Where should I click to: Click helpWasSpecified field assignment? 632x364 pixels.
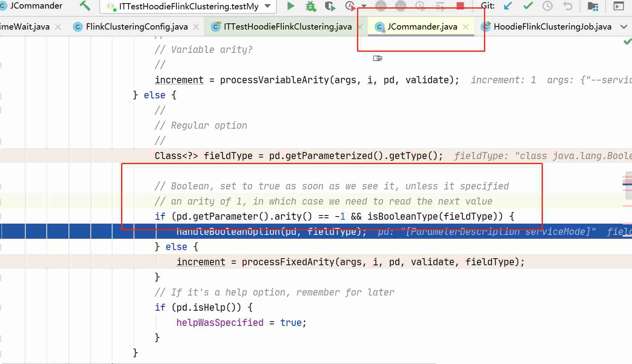coord(220,323)
